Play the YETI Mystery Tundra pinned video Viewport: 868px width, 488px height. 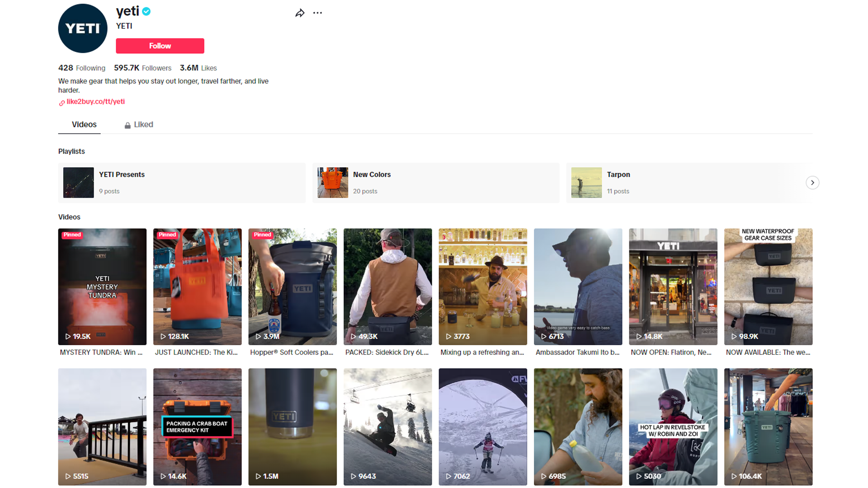pos(102,286)
